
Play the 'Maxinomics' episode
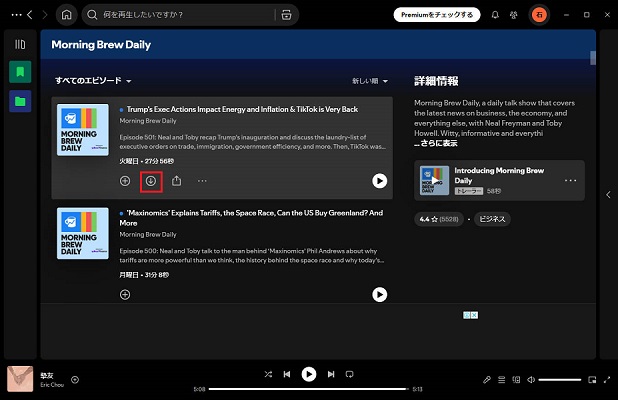(380, 294)
